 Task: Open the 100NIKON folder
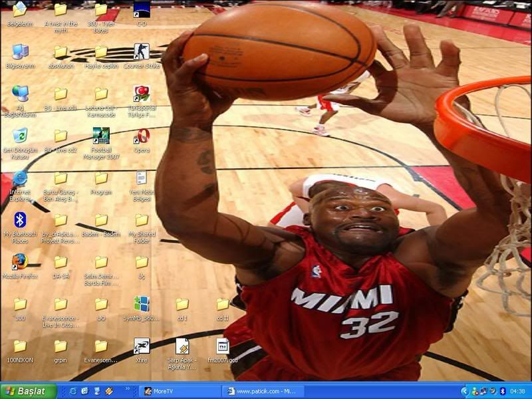click(20, 346)
